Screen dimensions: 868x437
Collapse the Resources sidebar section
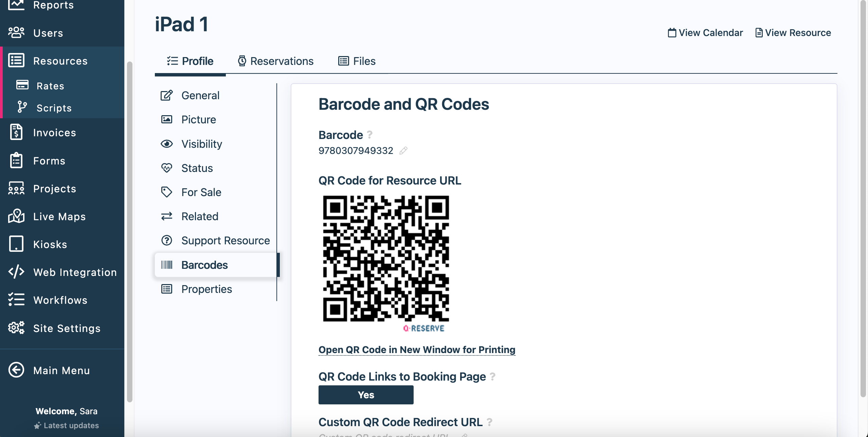tap(60, 61)
